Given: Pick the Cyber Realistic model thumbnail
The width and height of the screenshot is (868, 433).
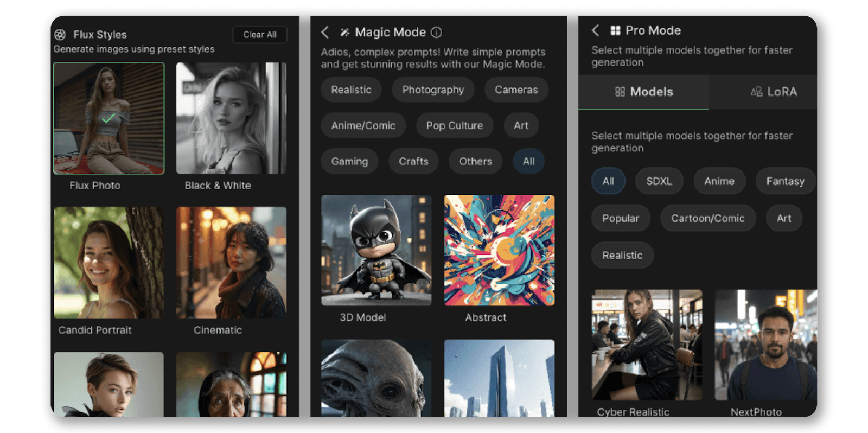Looking at the screenshot, I should pyautogui.click(x=647, y=345).
